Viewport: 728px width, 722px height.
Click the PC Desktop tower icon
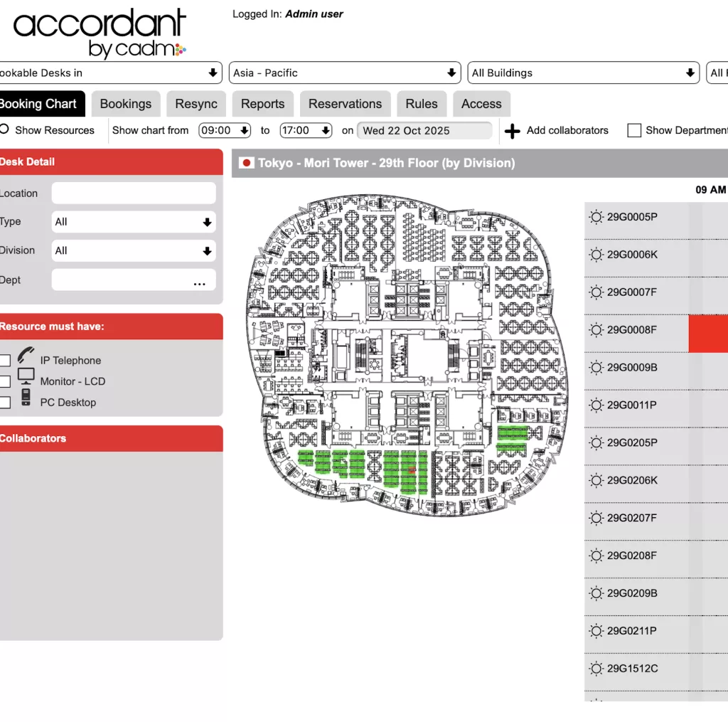(26, 397)
